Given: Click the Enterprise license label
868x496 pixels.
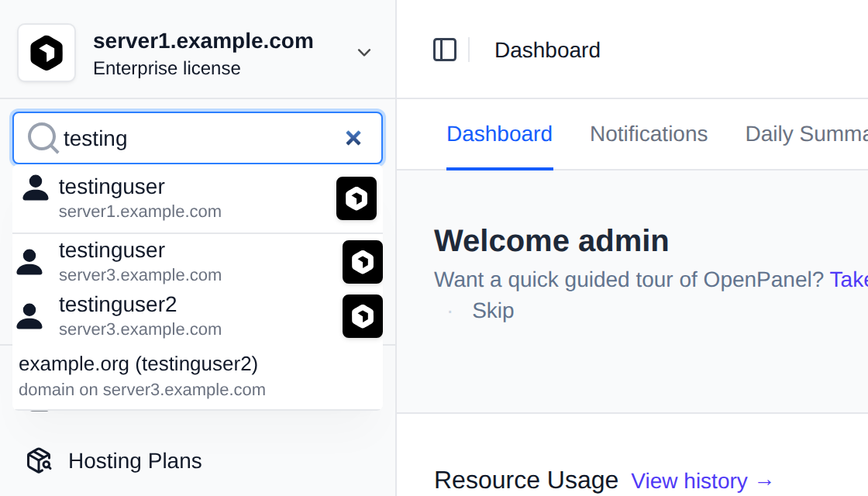Looking at the screenshot, I should click(167, 68).
